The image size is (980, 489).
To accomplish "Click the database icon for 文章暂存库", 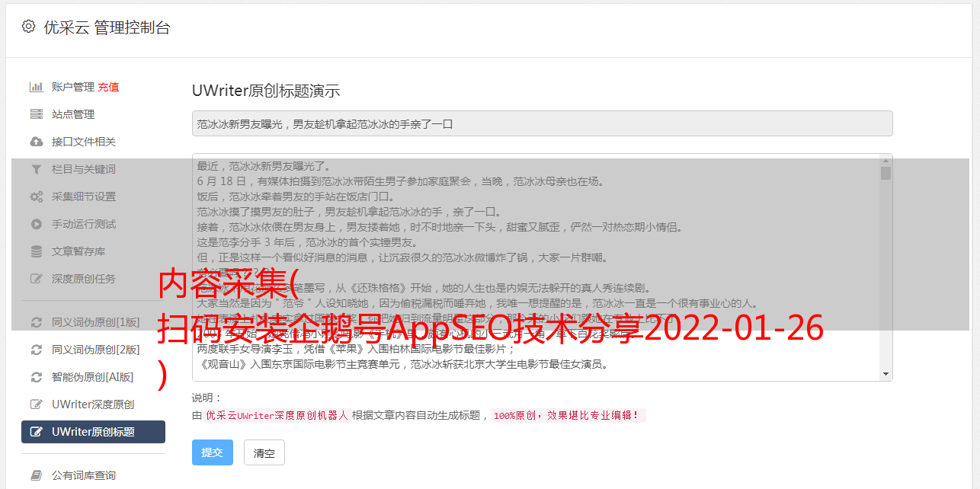I will 36,251.
